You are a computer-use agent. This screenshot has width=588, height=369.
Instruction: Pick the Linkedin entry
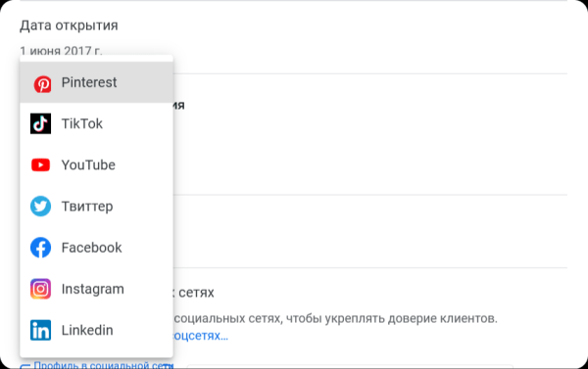96,330
